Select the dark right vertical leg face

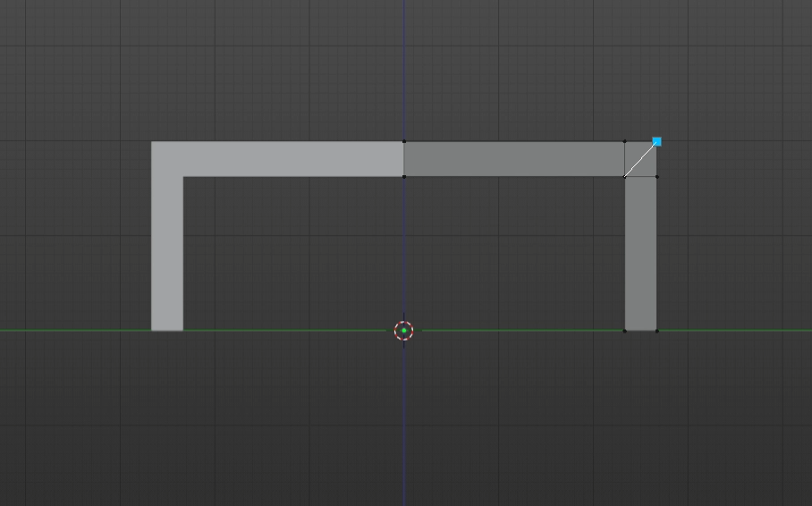[640, 255]
